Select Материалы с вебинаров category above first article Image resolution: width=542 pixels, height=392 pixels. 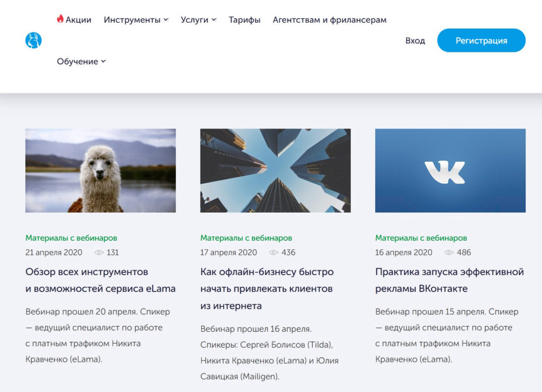71,238
